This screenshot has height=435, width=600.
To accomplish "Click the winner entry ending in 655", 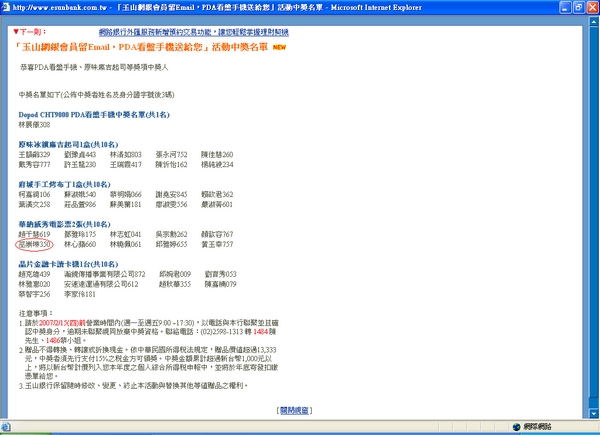I will [x=171, y=244].
